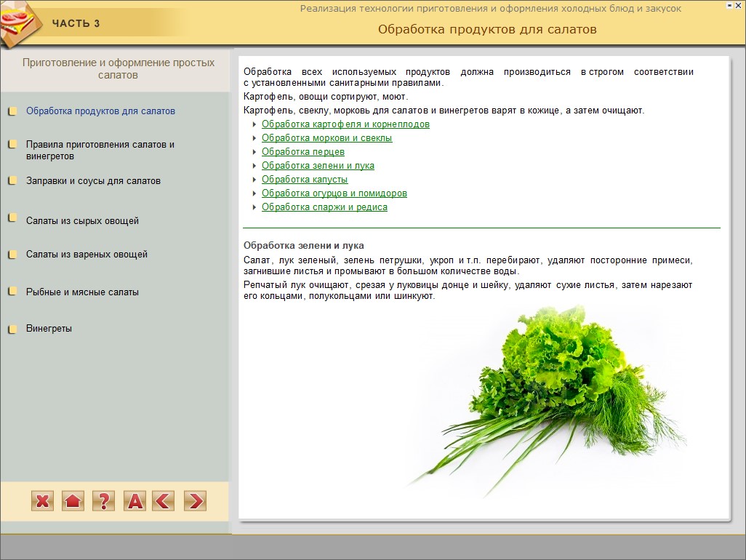
Task: Select 'Заправки и соусы для салатов' menu item
Action: (93, 181)
